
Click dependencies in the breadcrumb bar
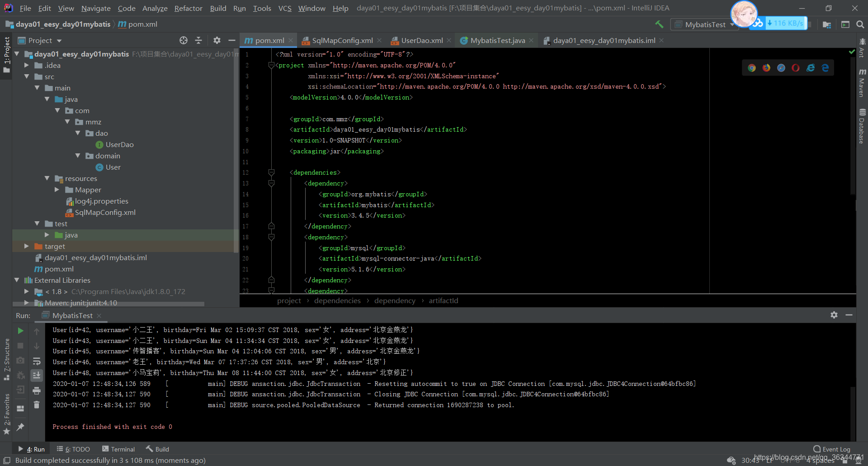pos(337,300)
